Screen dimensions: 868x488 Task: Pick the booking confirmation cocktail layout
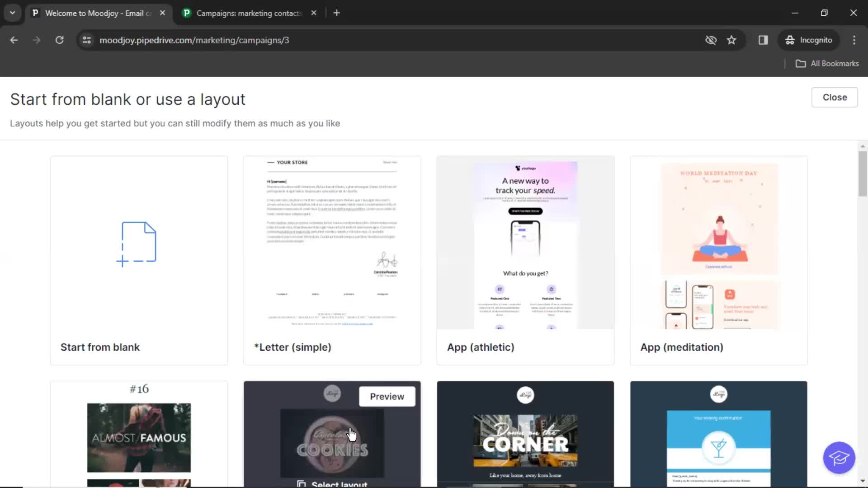click(x=719, y=434)
